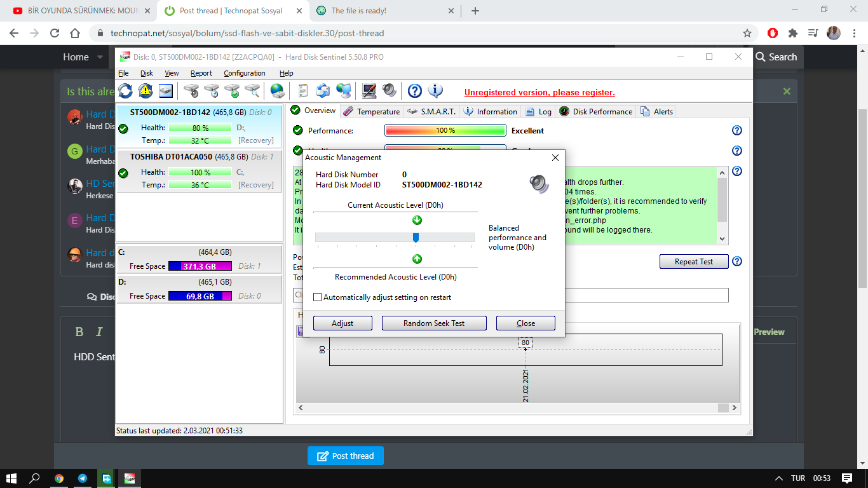The height and width of the screenshot is (488, 868).
Task: Open the Help menu
Action: 287,73
